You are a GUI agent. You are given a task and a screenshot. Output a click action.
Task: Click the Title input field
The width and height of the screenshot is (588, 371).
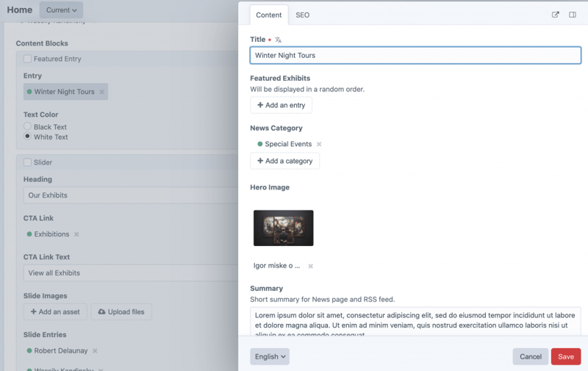[415, 55]
